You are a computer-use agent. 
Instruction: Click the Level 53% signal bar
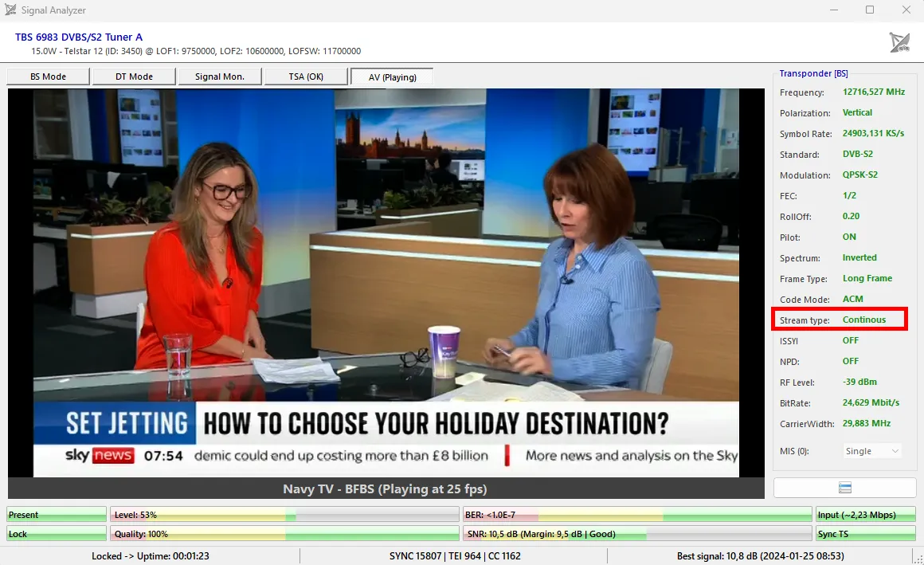[284, 515]
